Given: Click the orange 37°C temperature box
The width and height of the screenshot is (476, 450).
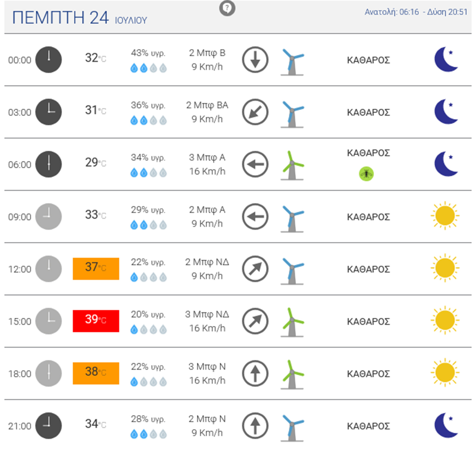Looking at the screenshot, I should pos(96,269).
